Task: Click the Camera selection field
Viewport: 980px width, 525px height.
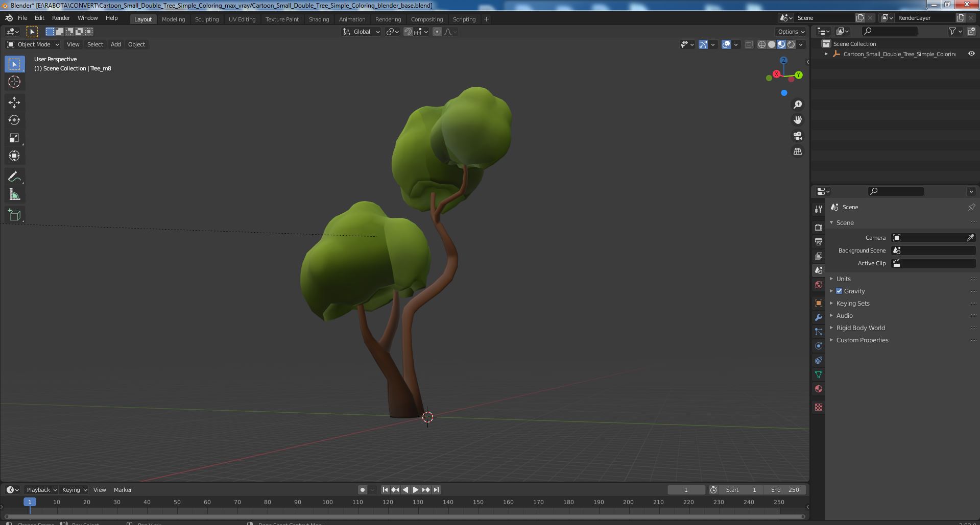Action: click(x=934, y=238)
